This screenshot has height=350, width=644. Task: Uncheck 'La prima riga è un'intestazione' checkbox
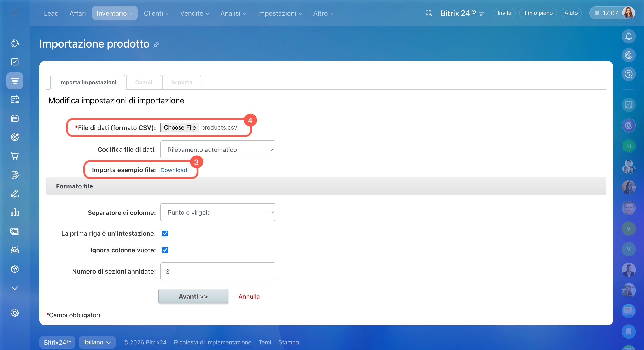(x=165, y=233)
